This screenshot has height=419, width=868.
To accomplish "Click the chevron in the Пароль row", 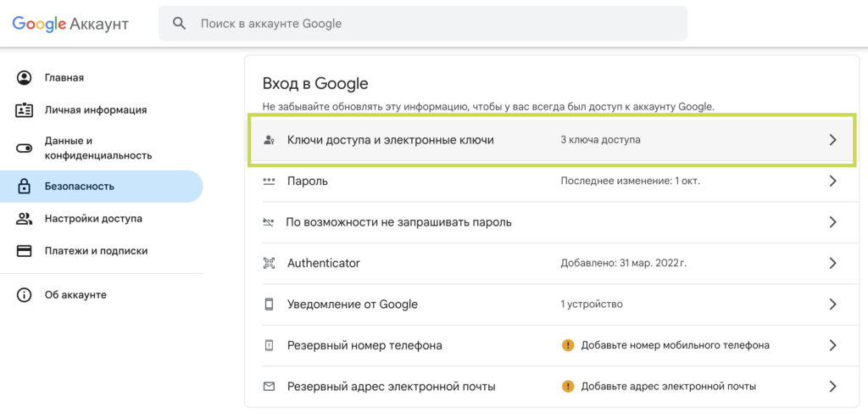I will [832, 182].
